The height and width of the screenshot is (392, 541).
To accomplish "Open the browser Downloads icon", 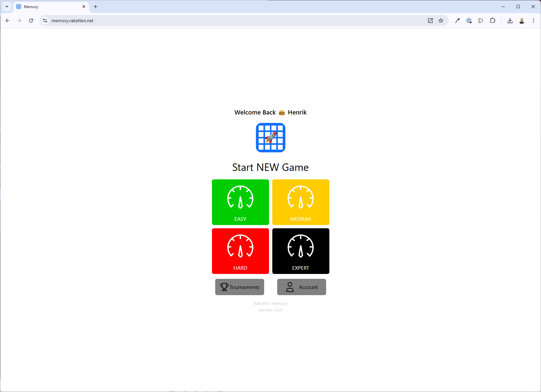I will point(510,21).
